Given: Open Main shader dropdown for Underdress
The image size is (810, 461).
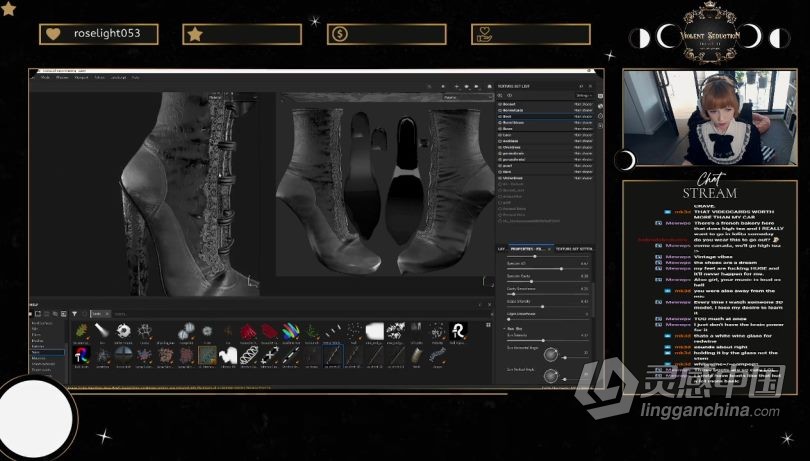Looking at the screenshot, I should click(x=583, y=178).
